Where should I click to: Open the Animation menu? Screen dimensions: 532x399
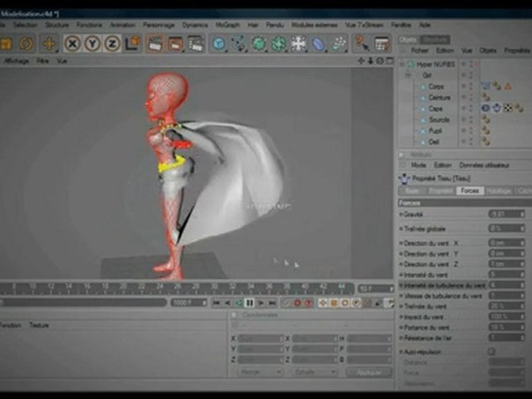click(122, 25)
